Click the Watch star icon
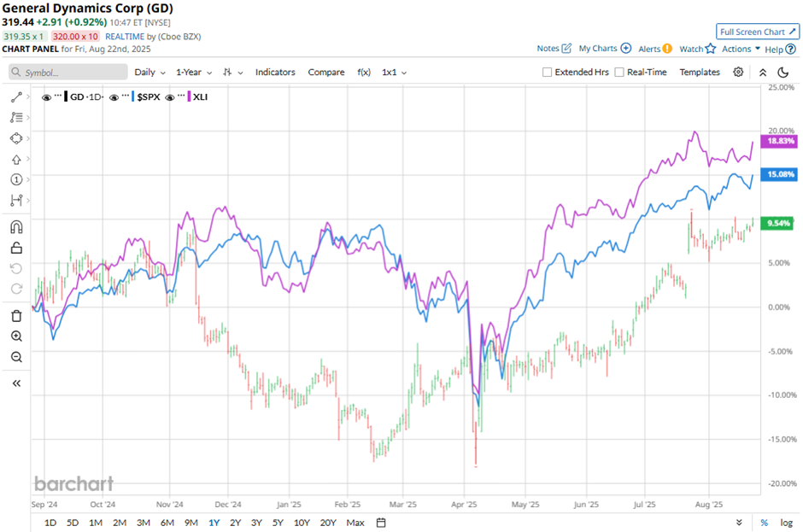Image resolution: width=803 pixels, height=532 pixels. point(710,49)
